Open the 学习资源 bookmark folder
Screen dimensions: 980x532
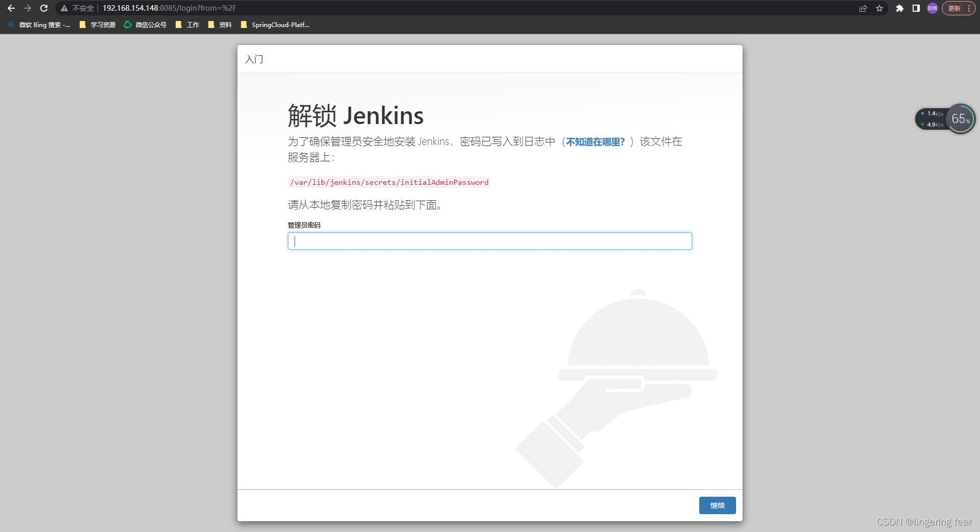click(97, 25)
